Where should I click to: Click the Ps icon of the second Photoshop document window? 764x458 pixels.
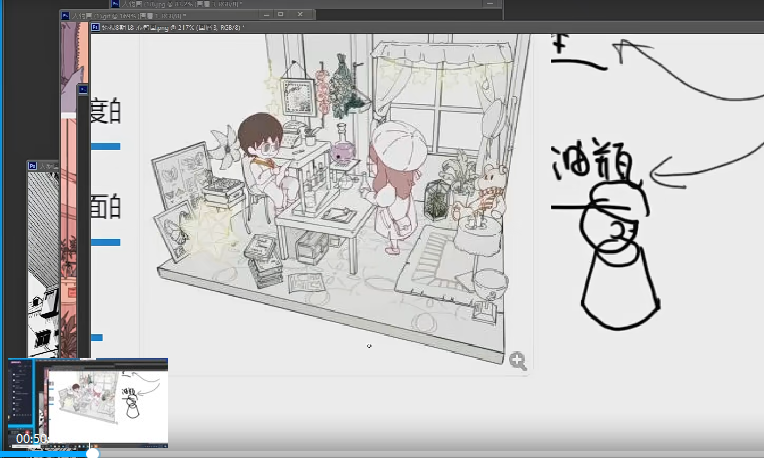pyautogui.click(x=66, y=16)
